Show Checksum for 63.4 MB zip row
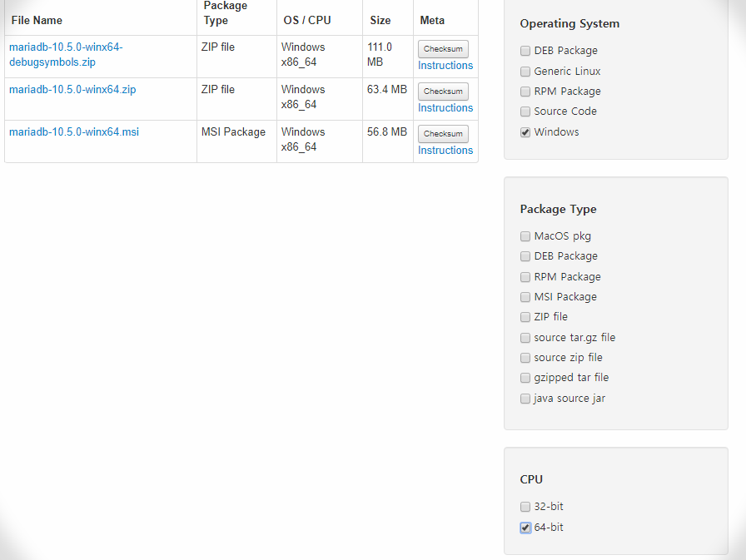Screen dimensions: 746x560 (443, 92)
